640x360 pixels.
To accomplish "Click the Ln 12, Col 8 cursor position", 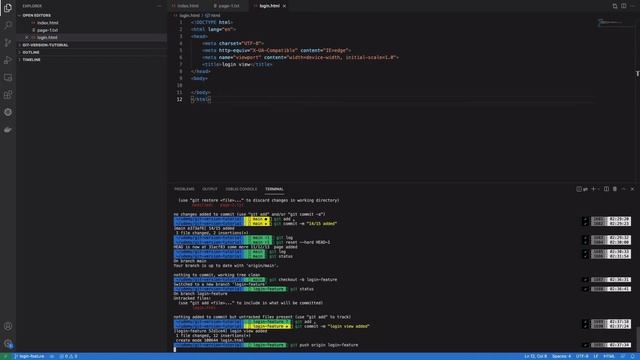I will pos(536,356).
